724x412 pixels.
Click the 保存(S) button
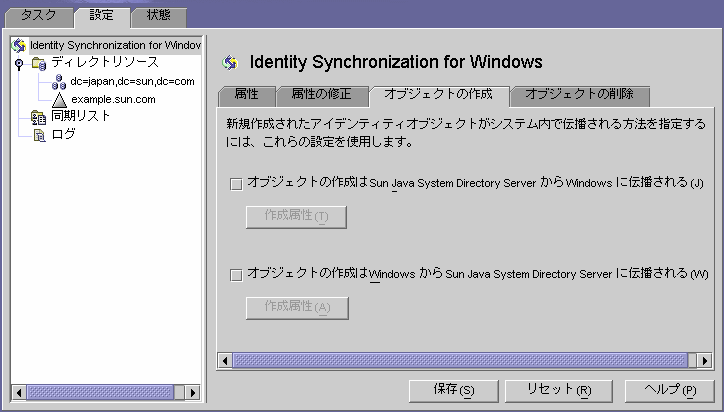(454, 391)
